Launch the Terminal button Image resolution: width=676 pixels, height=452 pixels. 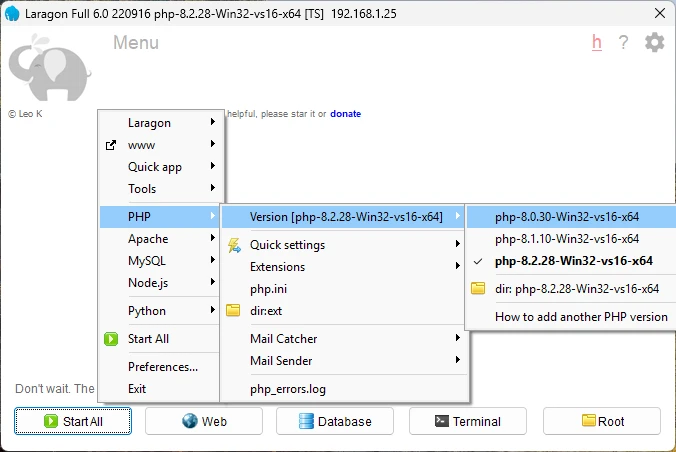point(468,421)
